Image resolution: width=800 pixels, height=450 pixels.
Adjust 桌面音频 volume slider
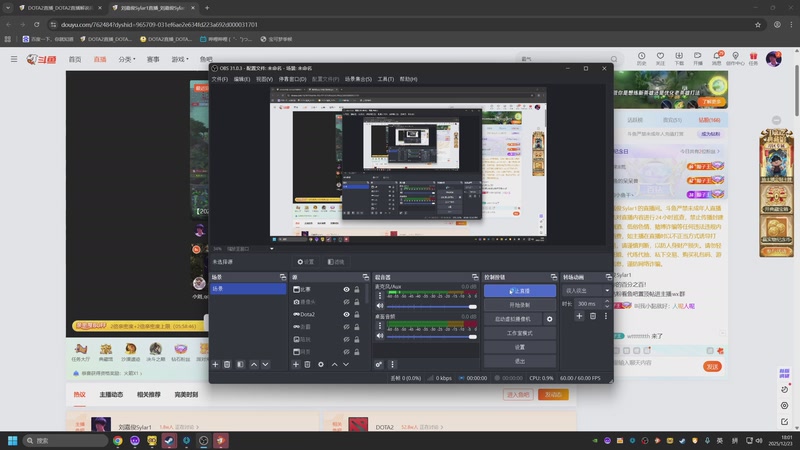pos(432,337)
